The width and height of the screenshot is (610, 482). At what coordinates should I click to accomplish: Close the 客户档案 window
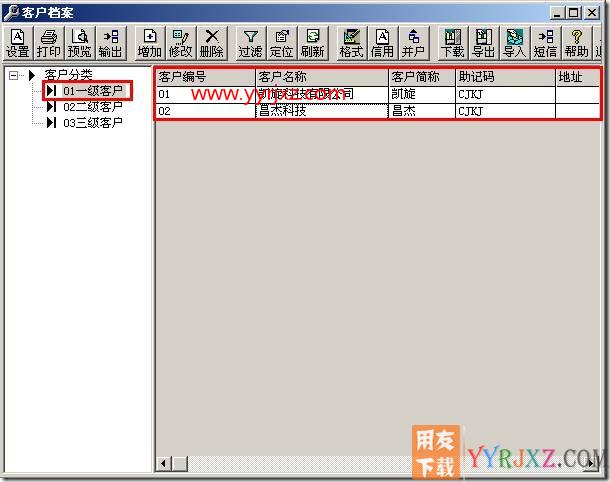(592, 12)
